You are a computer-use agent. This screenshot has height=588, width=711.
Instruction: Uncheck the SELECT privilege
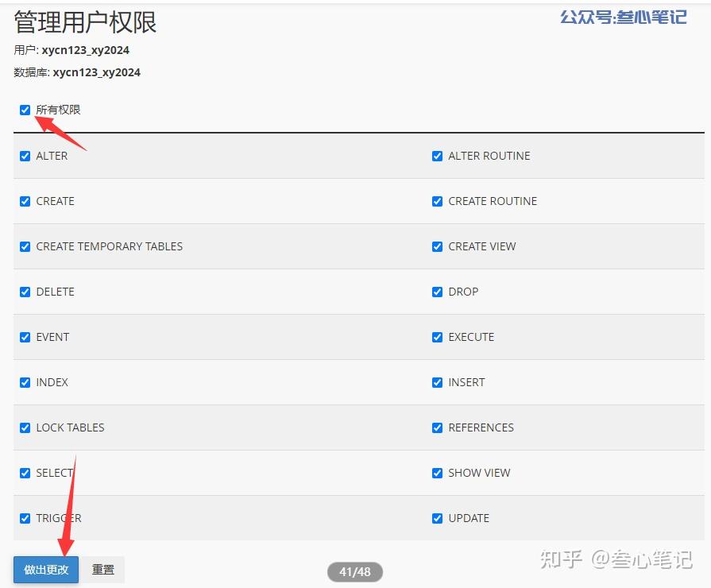25,474
